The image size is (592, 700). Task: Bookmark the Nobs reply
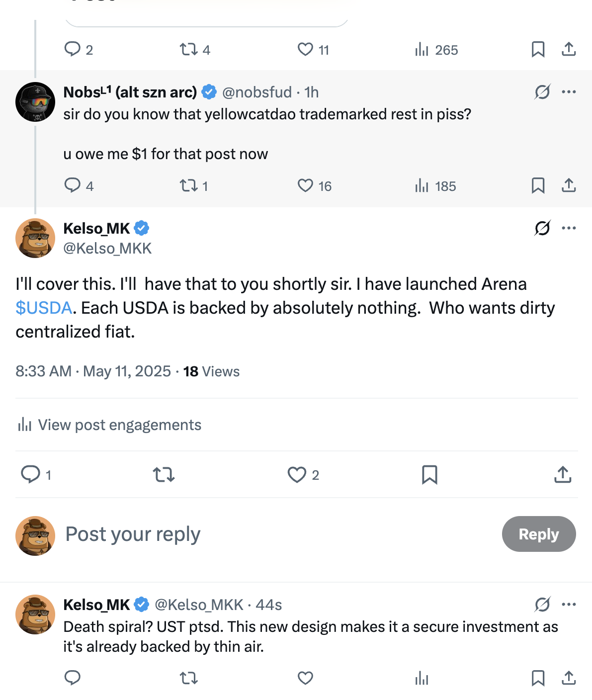[538, 186]
